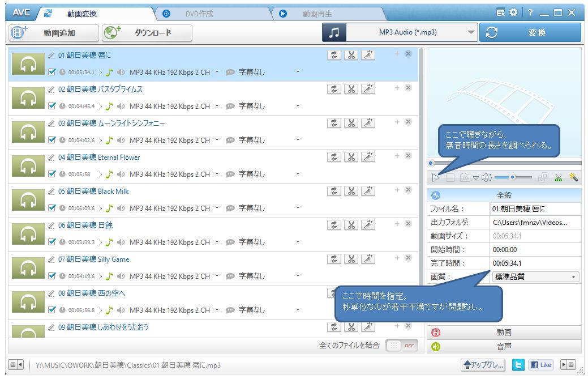Image resolution: width=588 pixels, height=379 pixels.
Task: Switch to the 動画再生 tab
Action: pyautogui.click(x=317, y=14)
